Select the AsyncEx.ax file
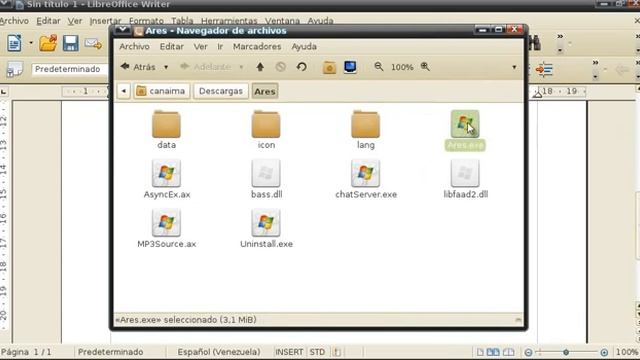 click(167, 179)
